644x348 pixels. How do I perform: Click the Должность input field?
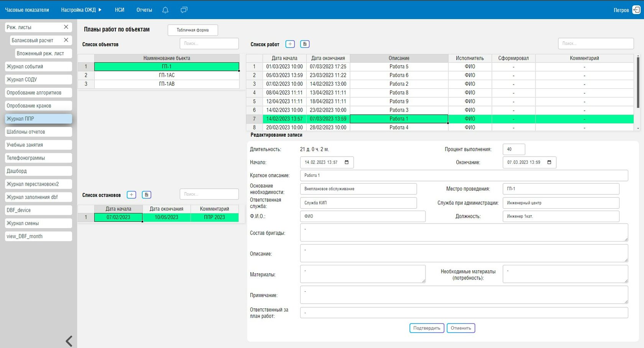pyautogui.click(x=561, y=216)
